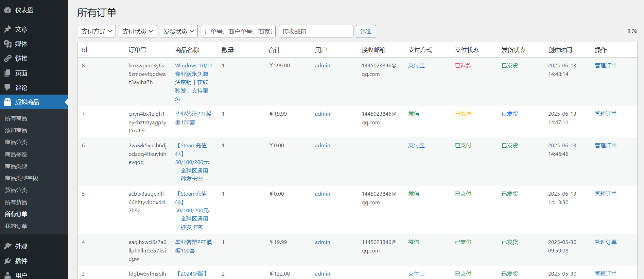Click 管理订单 for order 4

click(x=606, y=242)
